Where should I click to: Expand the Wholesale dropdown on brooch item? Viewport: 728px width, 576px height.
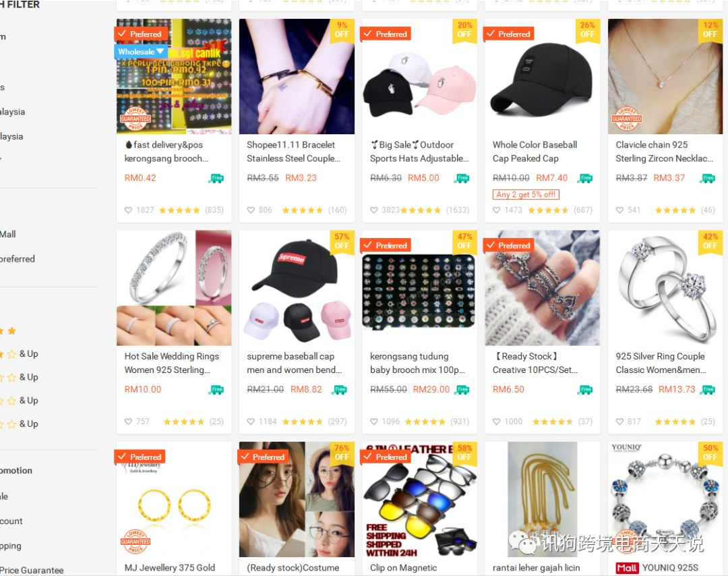click(140, 51)
